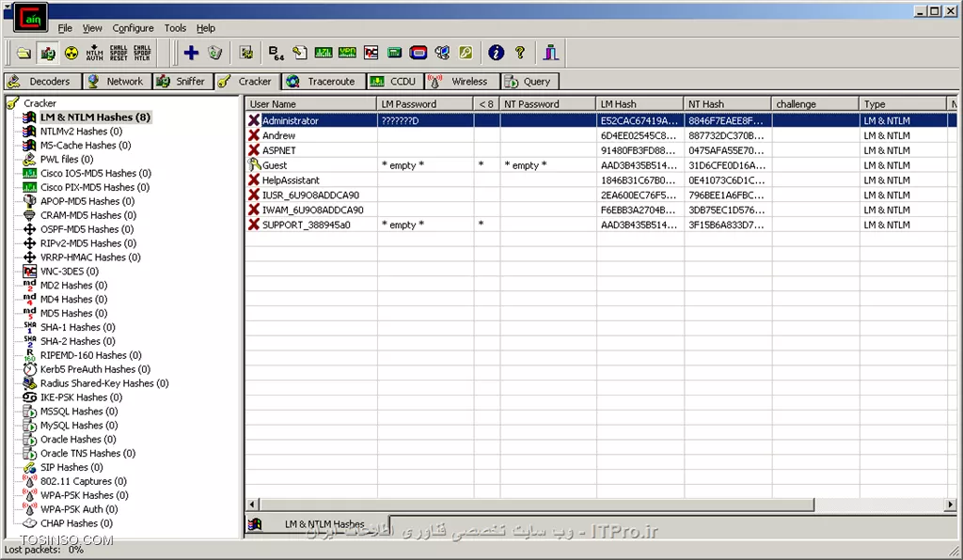Select MySQL Hashes (0) in the tree
Viewport: 963px width, 560px height.
[x=79, y=426]
